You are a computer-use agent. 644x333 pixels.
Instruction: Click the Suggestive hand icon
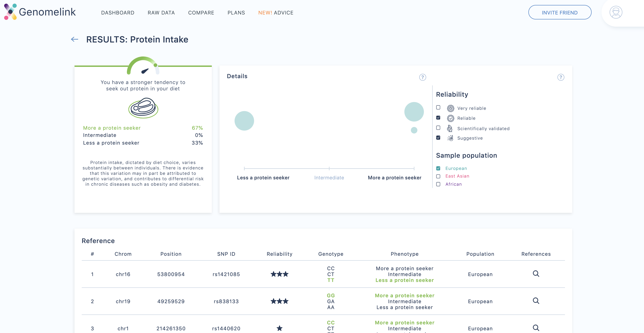pyautogui.click(x=450, y=138)
